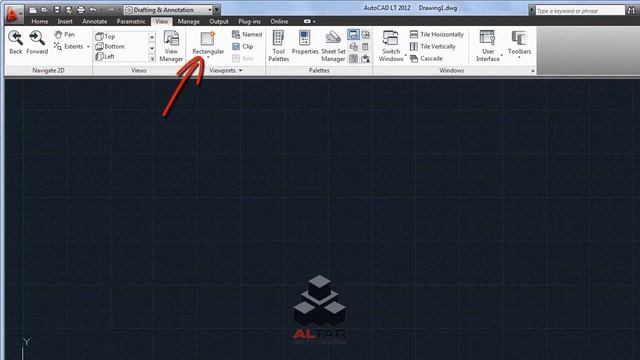Viewport: 640px width, 360px height.
Task: Click the Toolbars icon
Action: click(519, 39)
